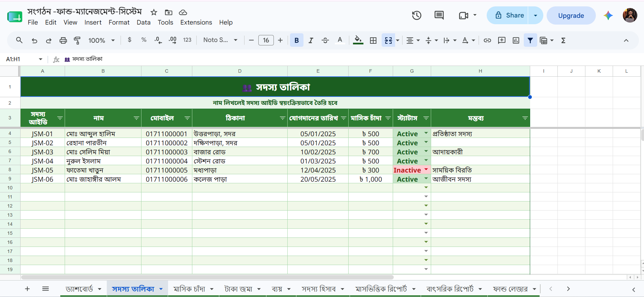Image resolution: width=644 pixels, height=297 pixels.
Task: Click Insert chart icon
Action: [x=516, y=40]
